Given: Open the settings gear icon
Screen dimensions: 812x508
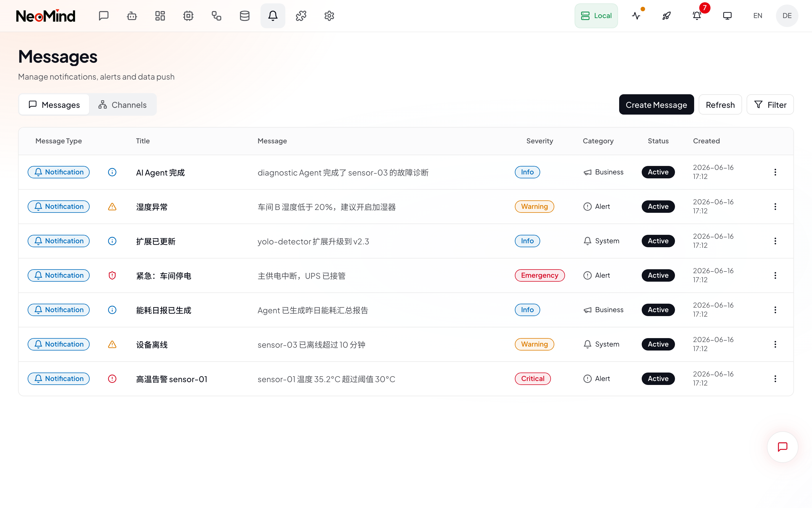Looking at the screenshot, I should point(329,16).
